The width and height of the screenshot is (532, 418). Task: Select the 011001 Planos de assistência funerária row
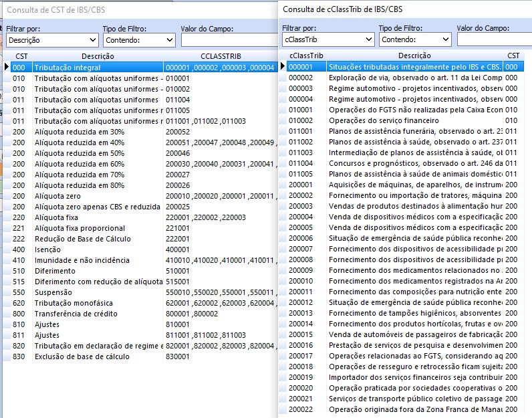(x=414, y=131)
